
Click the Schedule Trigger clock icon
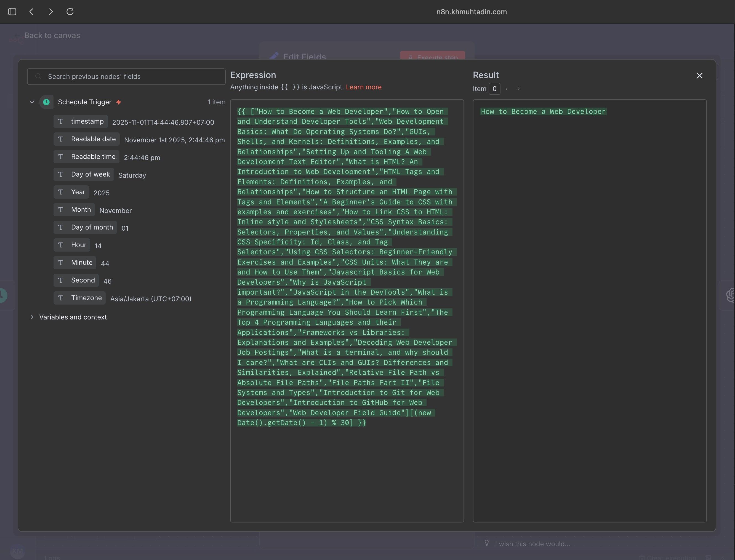tap(46, 102)
